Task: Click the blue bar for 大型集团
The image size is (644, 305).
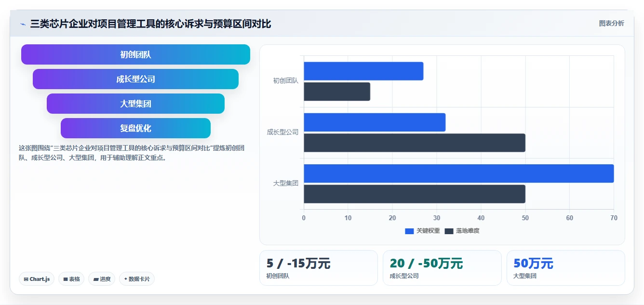Action: pyautogui.click(x=459, y=173)
